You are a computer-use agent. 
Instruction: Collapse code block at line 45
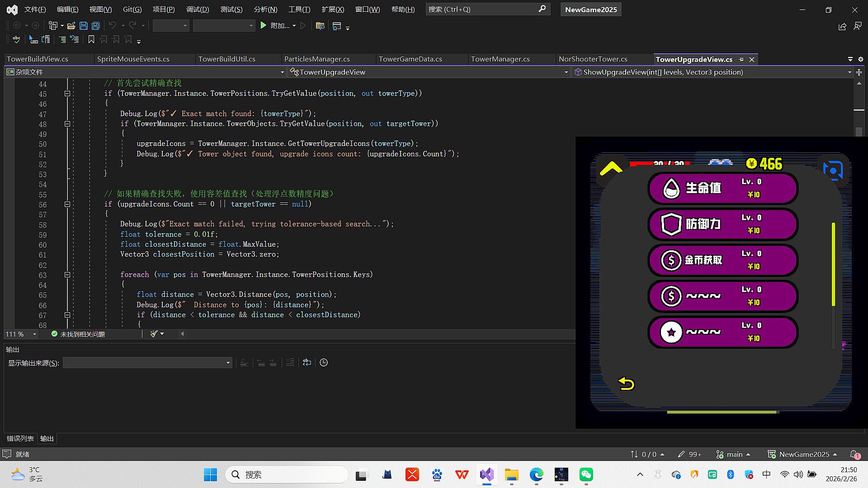coord(67,94)
